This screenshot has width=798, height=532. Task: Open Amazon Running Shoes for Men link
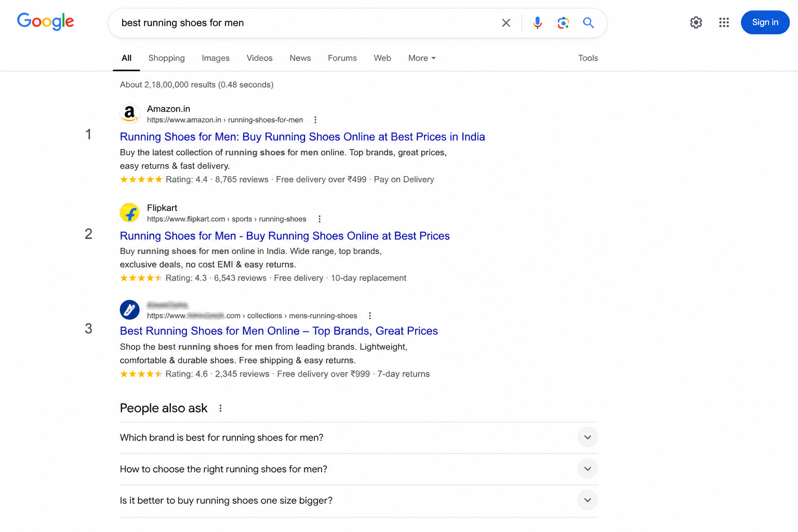(x=302, y=137)
